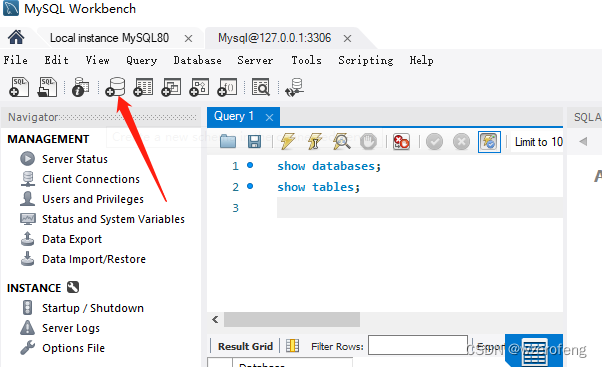This screenshot has width=602, height=367.
Task: Open Data Export
Action: tap(72, 239)
